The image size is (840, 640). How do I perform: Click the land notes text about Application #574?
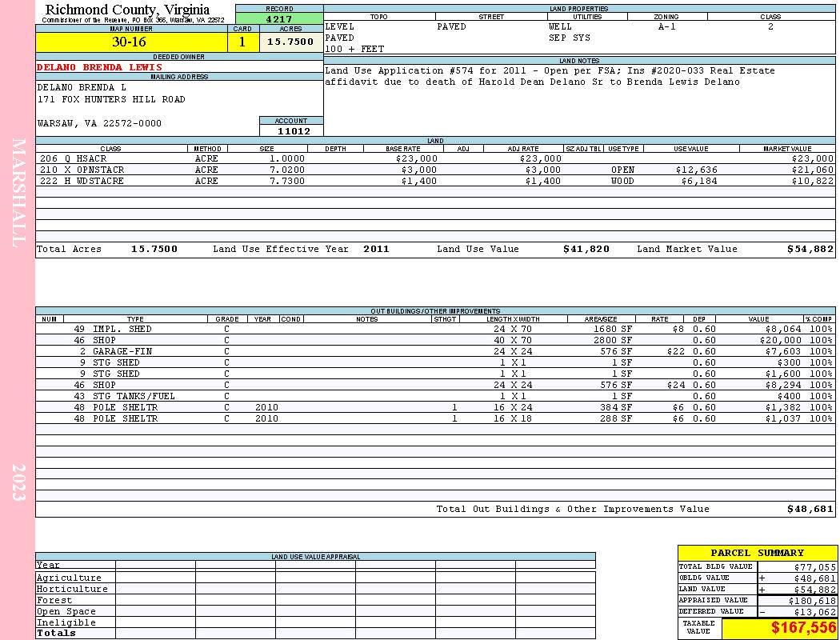pyautogui.click(x=550, y=76)
